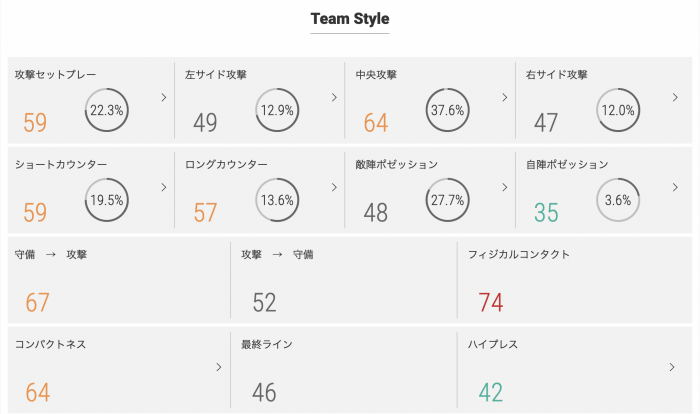This screenshot has width=700, height=414.
Task: Expand the 中央攻撃 card arrow
Action: (x=504, y=98)
